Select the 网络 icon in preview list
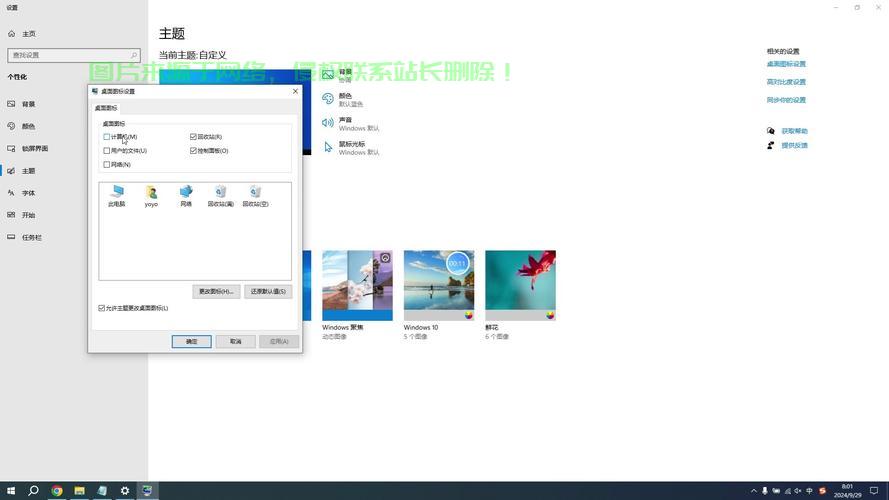The width and height of the screenshot is (889, 500). (186, 196)
